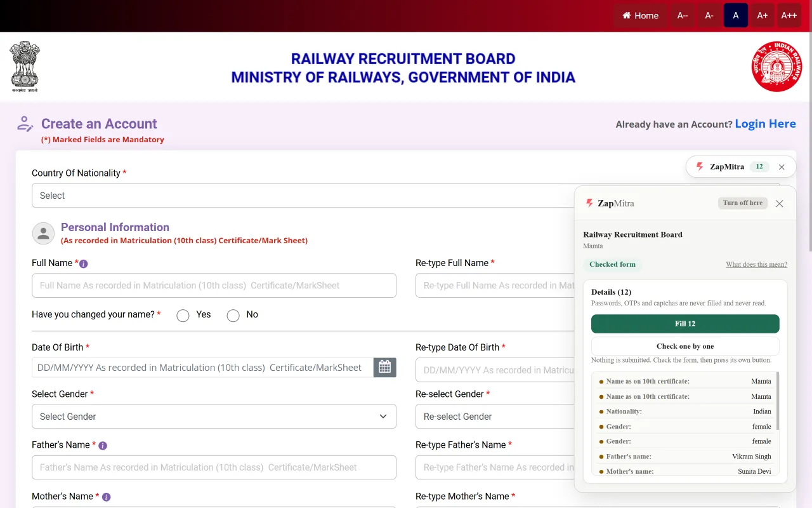Click the Home link in top bar
812x508 pixels.
tap(640, 15)
